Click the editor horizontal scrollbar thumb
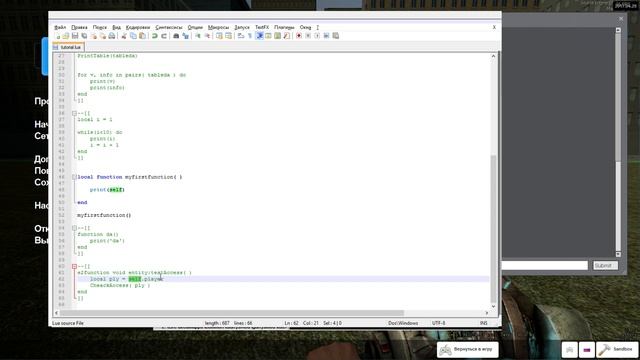 click(232, 313)
